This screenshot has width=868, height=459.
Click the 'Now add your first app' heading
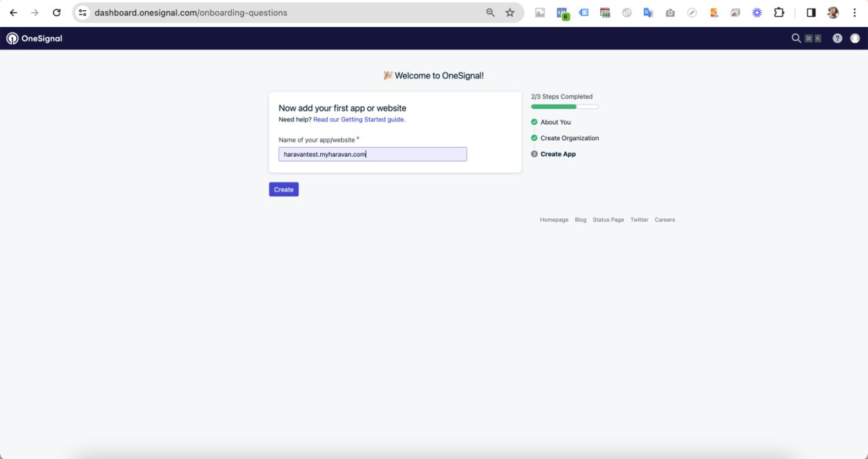click(342, 108)
